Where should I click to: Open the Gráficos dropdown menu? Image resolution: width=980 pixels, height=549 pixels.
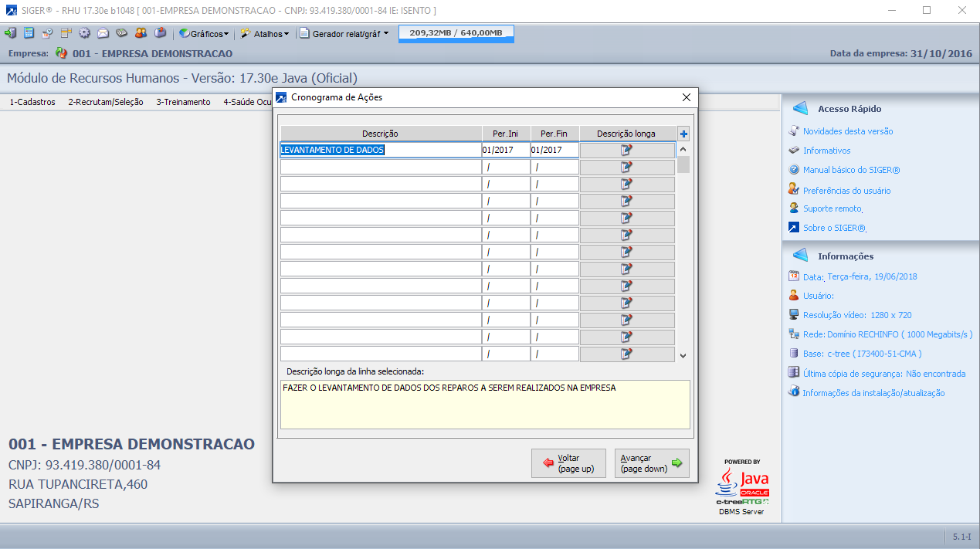click(x=204, y=34)
